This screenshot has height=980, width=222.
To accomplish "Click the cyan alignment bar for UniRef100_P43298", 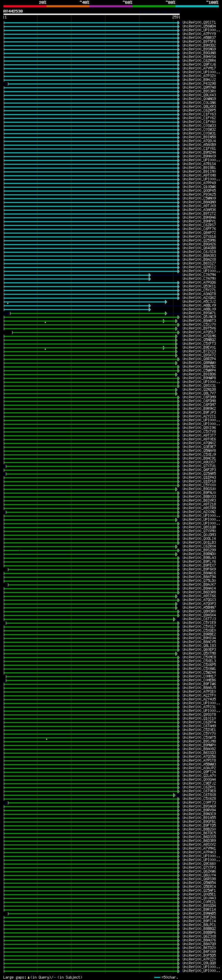I will coord(93,84).
